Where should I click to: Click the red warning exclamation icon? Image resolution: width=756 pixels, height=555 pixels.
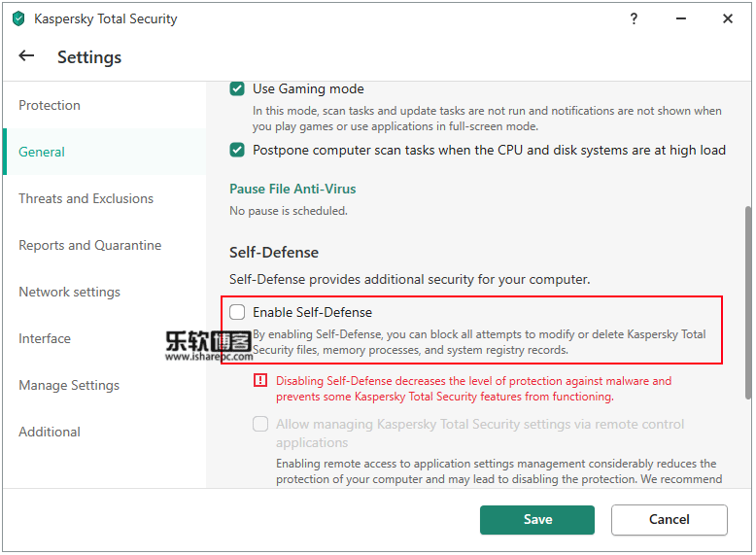coord(259,381)
